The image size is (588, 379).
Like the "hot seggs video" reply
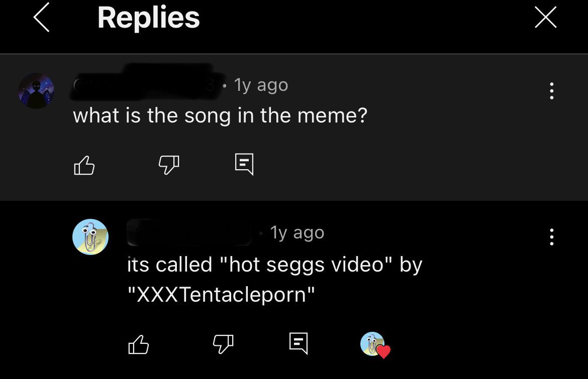click(139, 344)
